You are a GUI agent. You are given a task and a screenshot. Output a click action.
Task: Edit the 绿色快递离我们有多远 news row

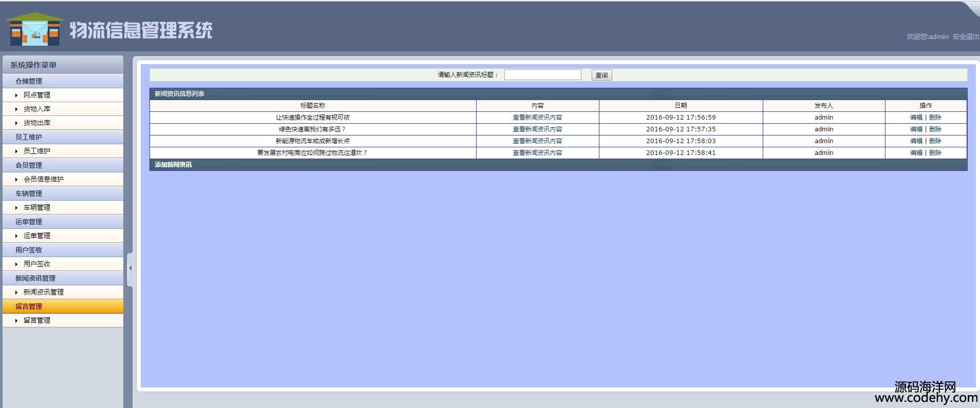point(916,129)
